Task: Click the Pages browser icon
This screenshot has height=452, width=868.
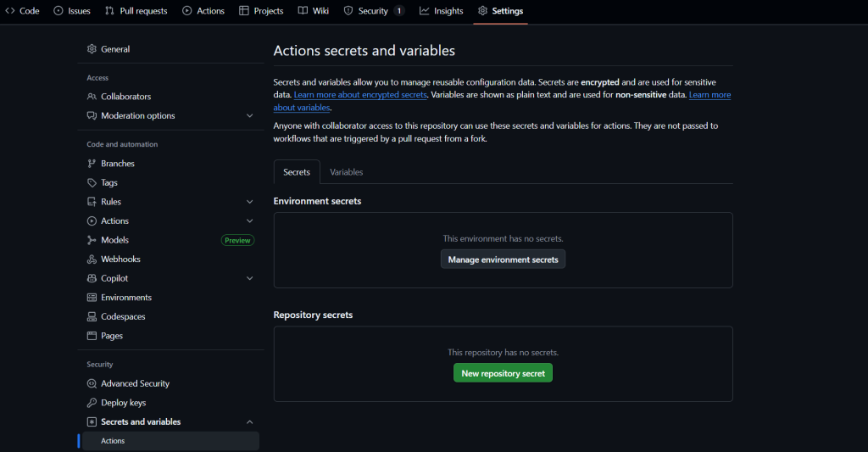Action: (92, 336)
